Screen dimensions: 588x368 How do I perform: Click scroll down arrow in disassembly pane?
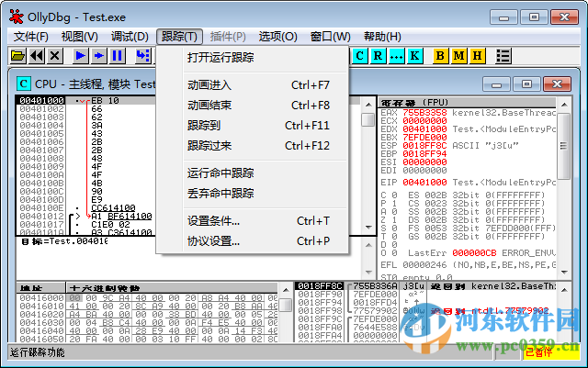point(368,228)
